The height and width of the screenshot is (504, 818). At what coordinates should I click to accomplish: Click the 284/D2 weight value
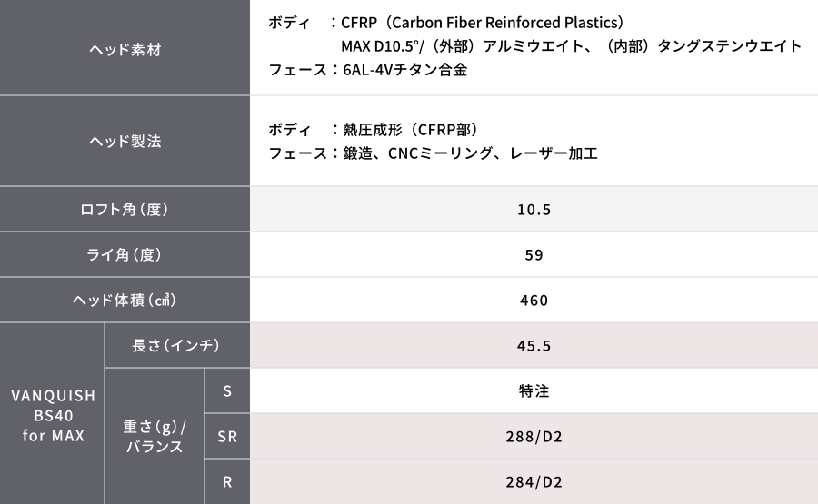point(534,482)
